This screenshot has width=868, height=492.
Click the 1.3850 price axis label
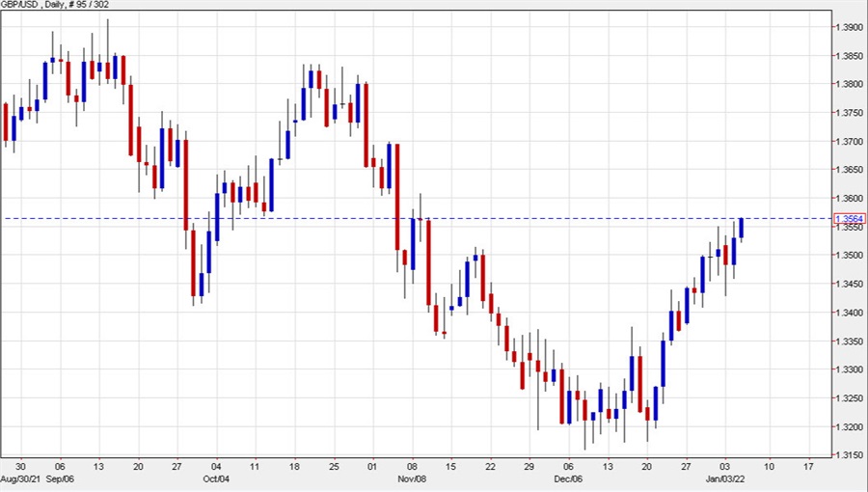click(x=850, y=56)
